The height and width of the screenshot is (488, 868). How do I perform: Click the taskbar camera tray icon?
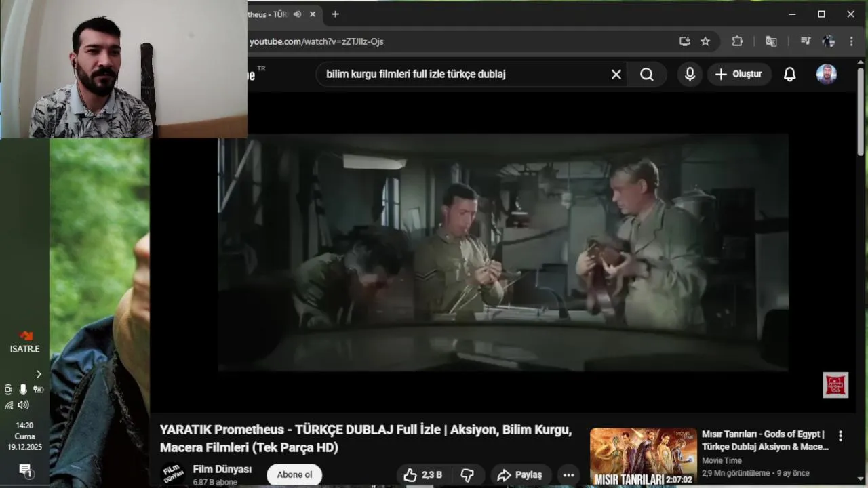coord(8,389)
